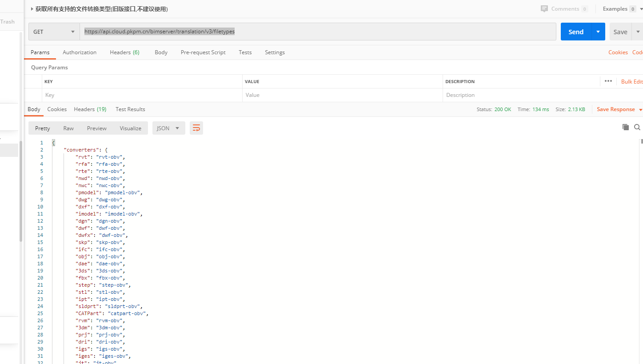The image size is (643, 364).
Task: Click the Key input field in Query Params
Action: tap(142, 95)
